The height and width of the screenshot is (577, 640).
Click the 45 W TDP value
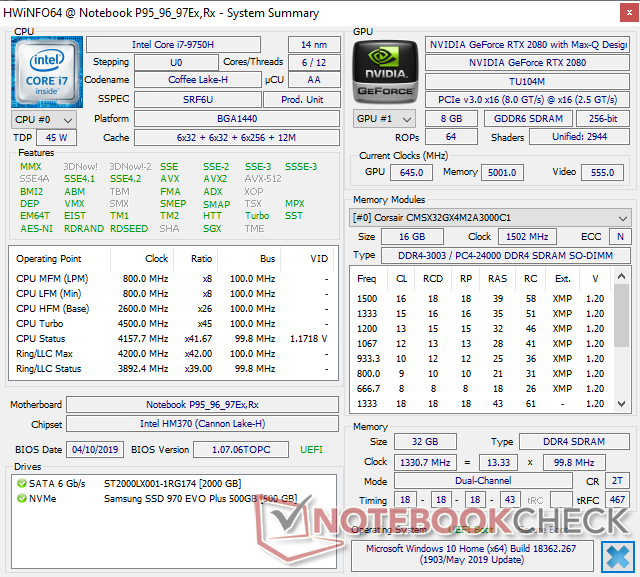[x=56, y=138]
